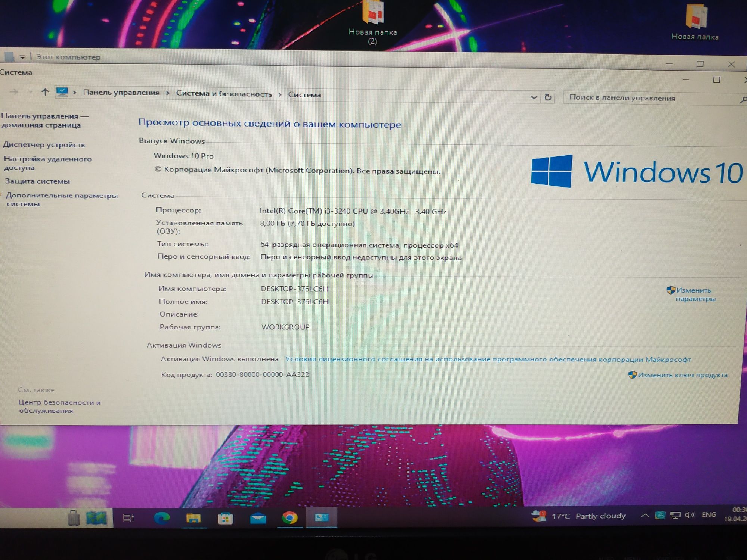Open clock and date in taskbar

pyautogui.click(x=735, y=514)
